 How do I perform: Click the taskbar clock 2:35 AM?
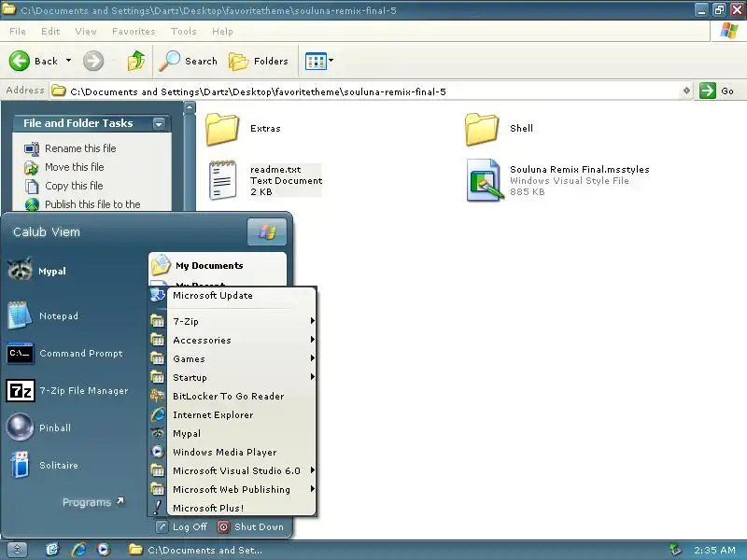tap(714, 550)
